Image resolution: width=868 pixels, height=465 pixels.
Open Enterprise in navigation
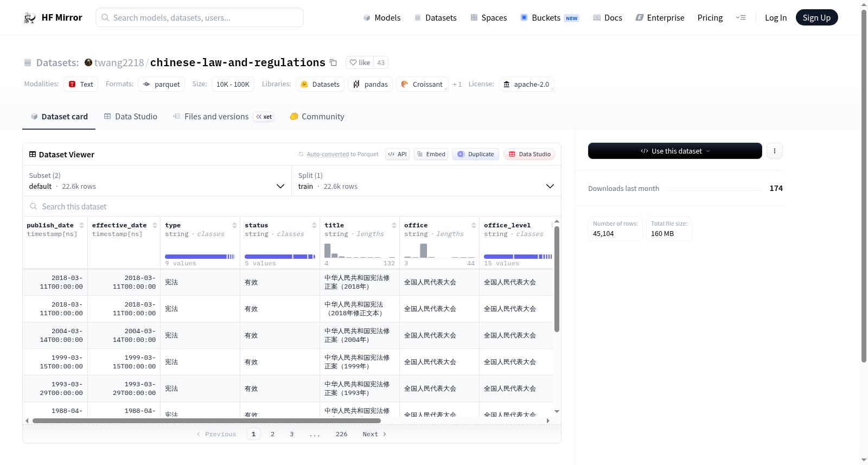point(660,17)
